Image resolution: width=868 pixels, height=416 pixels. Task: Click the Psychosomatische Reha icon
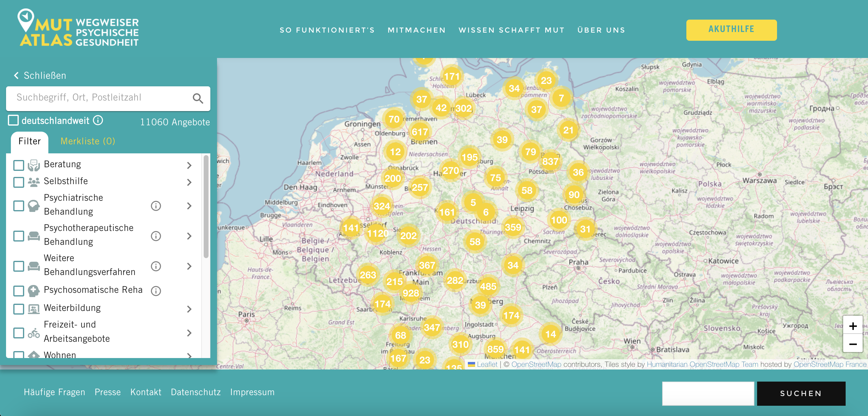34,291
